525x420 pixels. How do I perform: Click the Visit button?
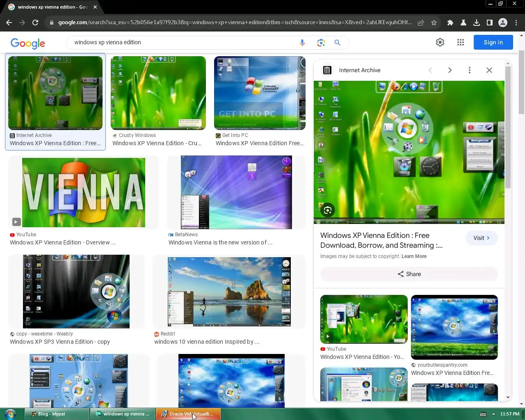[x=482, y=238]
